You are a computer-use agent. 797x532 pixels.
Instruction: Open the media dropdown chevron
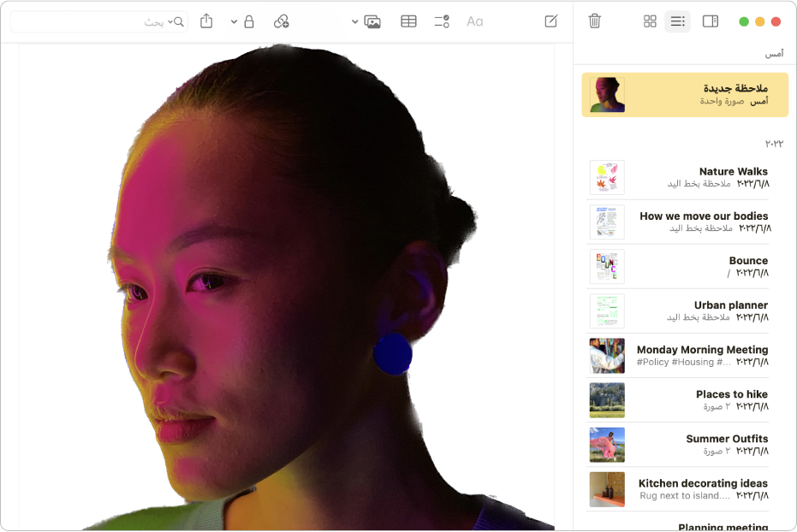click(355, 21)
